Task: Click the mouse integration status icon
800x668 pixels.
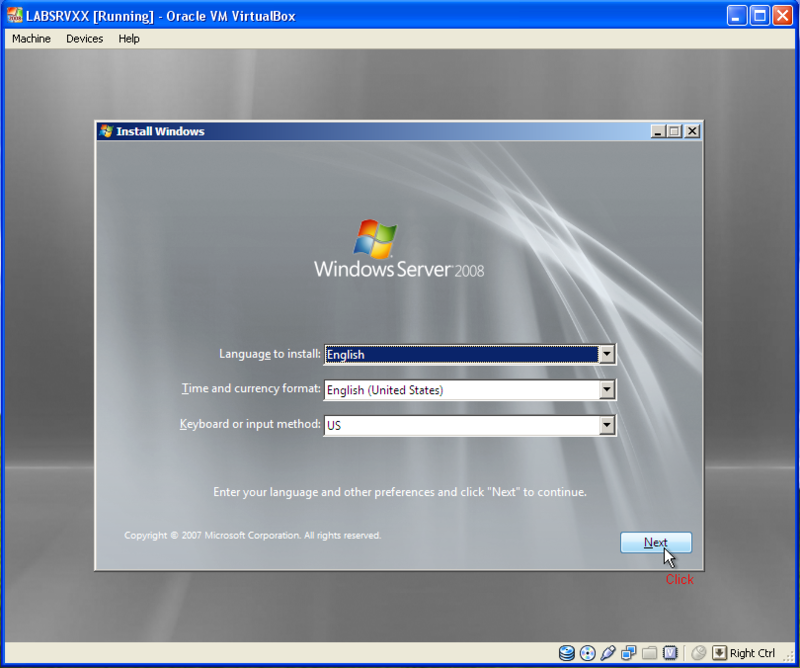Action: [699, 653]
